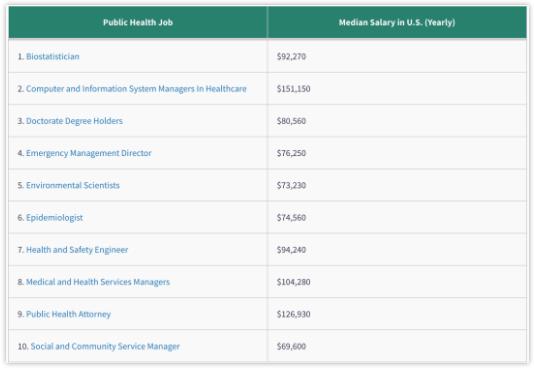The width and height of the screenshot is (534, 368).
Task: Click Social and Community Service Manager link
Action: click(105, 346)
